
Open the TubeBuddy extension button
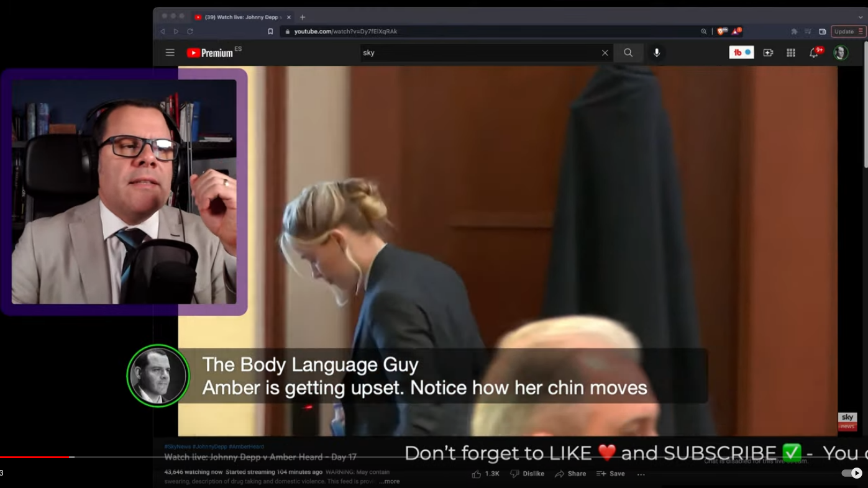point(741,53)
